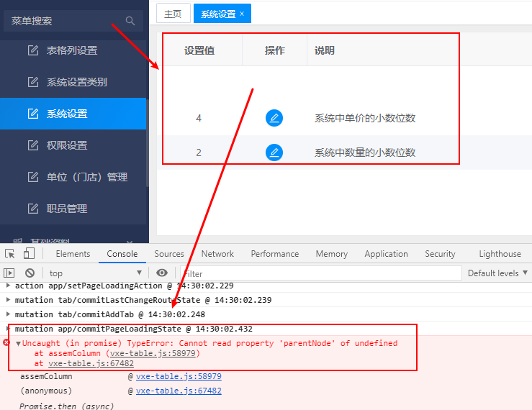Collapse the partially visible sidebar menu group

click(130, 242)
